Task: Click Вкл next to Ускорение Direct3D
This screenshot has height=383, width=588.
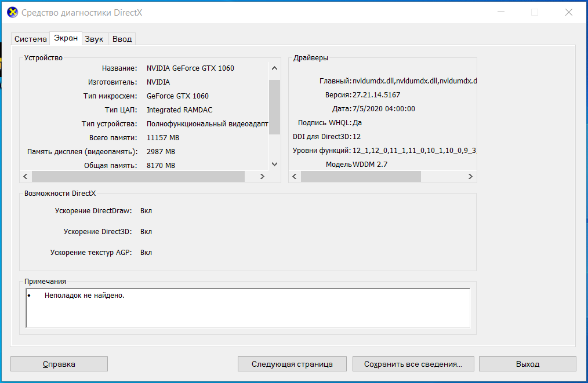Action: 146,232
